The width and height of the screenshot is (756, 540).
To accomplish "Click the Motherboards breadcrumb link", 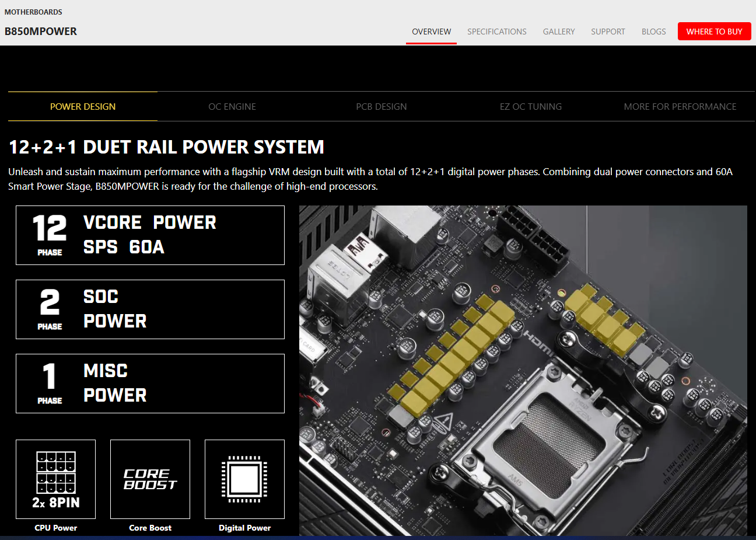I will coord(33,12).
